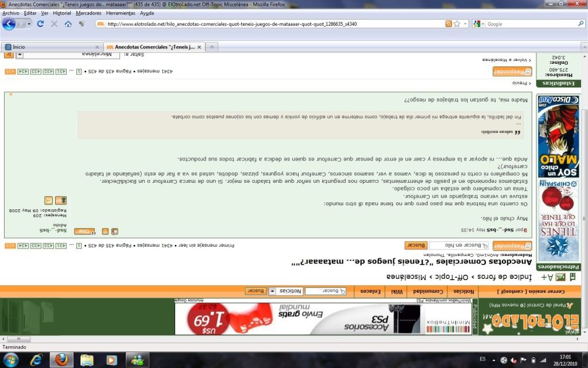Click the Wiki navigation item

tap(397, 292)
